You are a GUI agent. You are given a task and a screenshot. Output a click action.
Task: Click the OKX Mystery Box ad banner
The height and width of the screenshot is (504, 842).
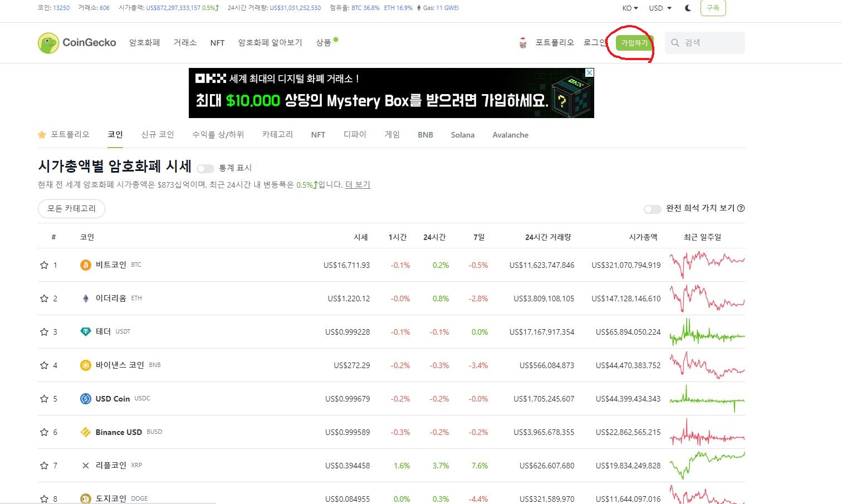point(391,93)
